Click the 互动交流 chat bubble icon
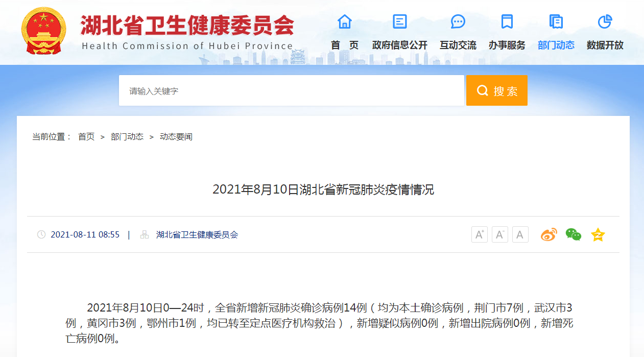The image size is (644, 357). pyautogui.click(x=458, y=21)
